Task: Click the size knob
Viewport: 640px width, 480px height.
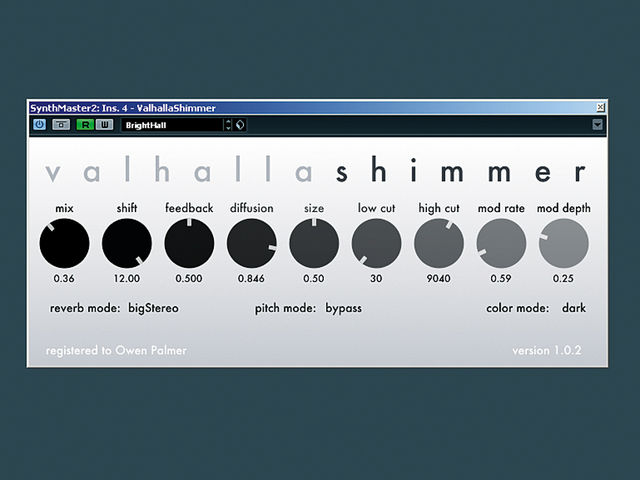Action: pyautogui.click(x=314, y=243)
